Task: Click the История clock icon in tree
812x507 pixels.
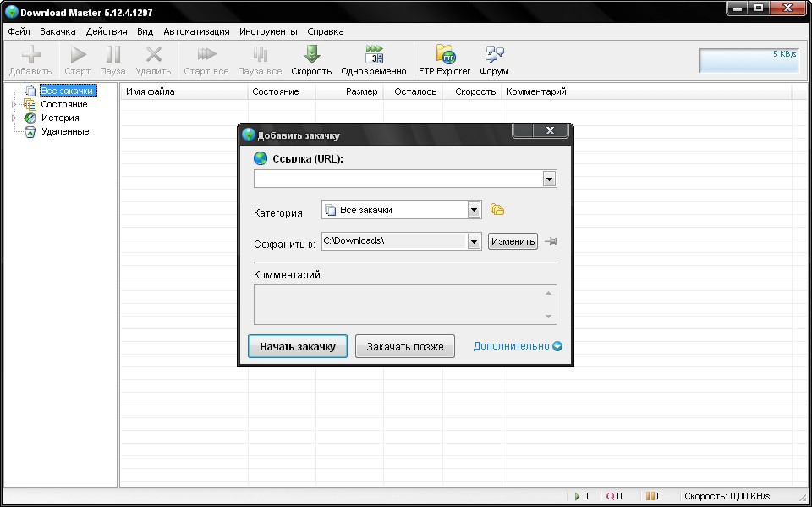Action: coord(30,118)
